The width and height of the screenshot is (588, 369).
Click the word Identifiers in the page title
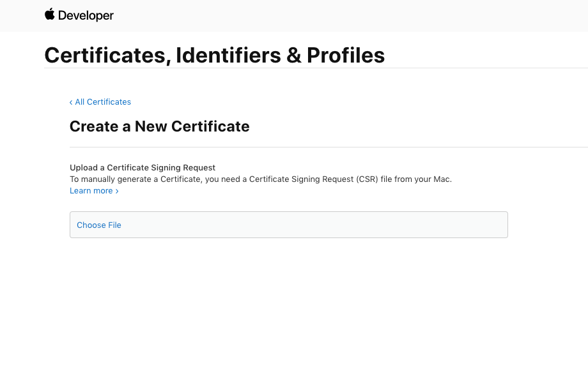(228, 56)
